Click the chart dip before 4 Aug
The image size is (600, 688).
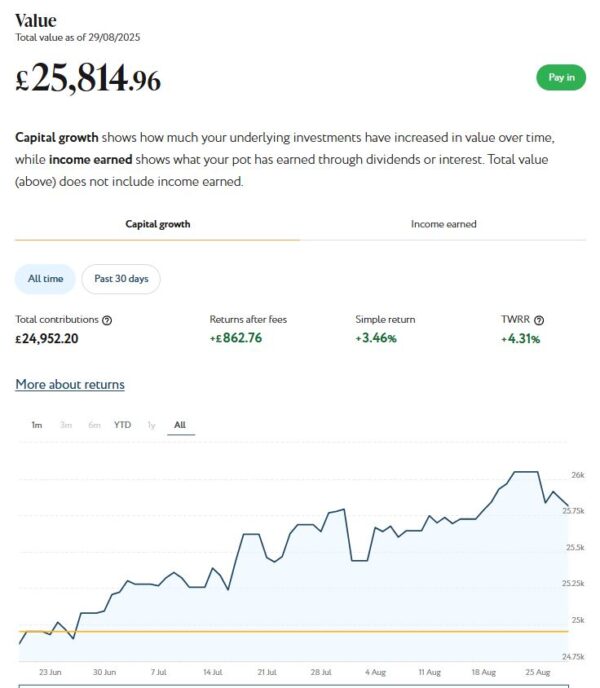pyautogui.click(x=359, y=560)
